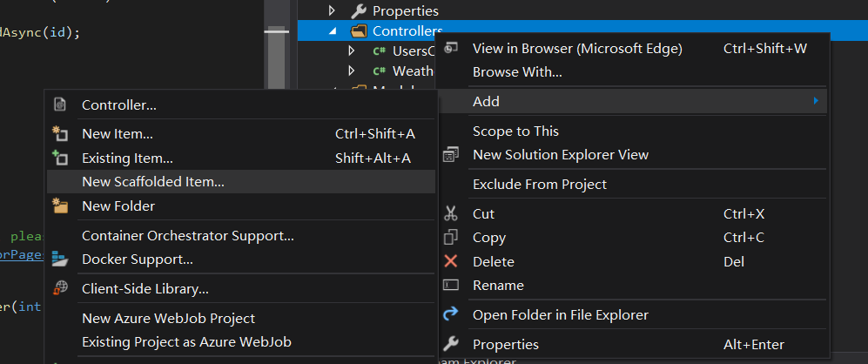
Task: Click the red Delete X icon
Action: tap(451, 261)
